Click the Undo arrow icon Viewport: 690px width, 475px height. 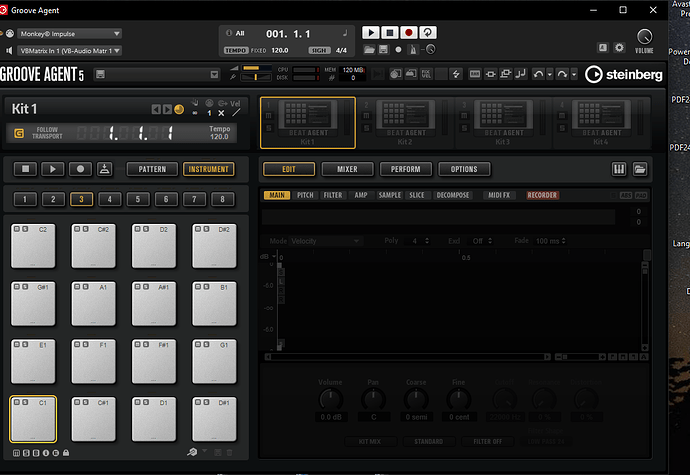coord(538,74)
